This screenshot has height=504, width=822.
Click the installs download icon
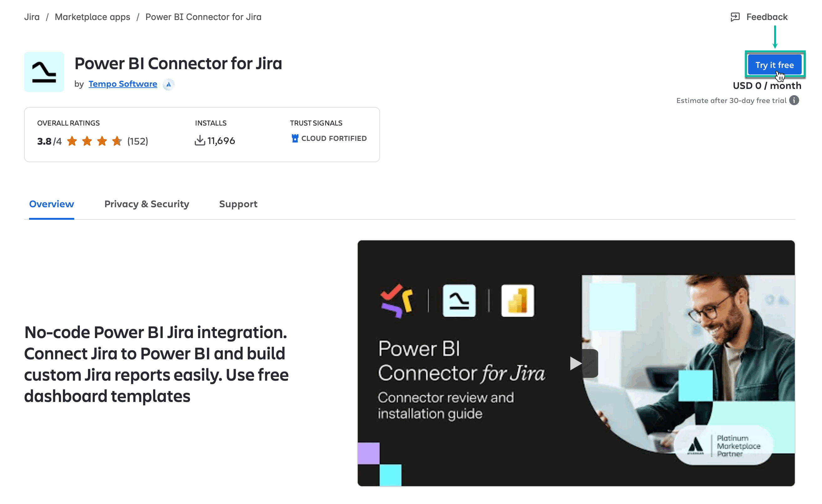[199, 141]
